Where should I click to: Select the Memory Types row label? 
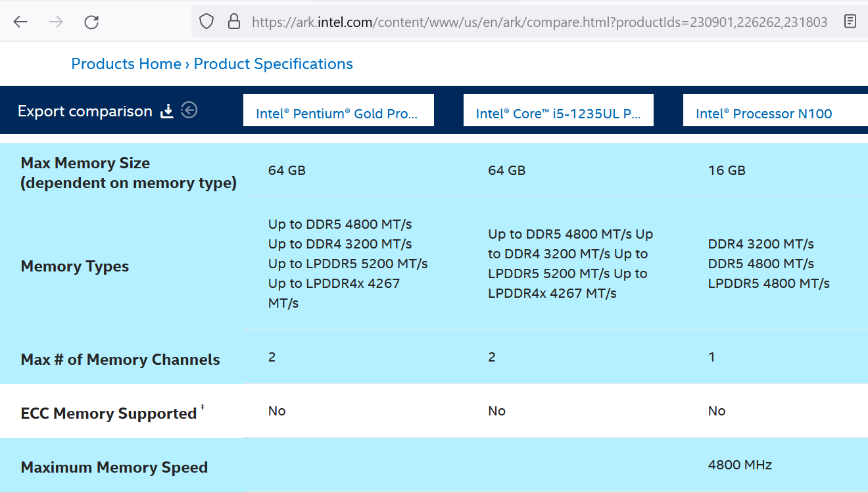tap(75, 266)
